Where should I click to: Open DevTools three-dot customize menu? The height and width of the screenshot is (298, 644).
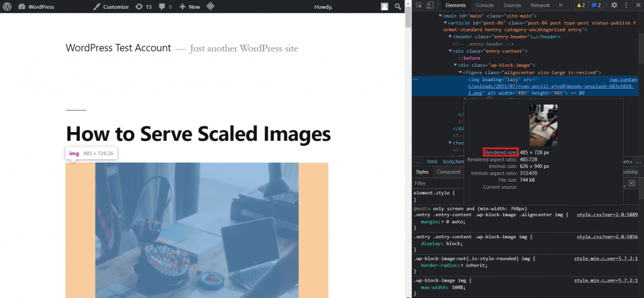(626, 5)
